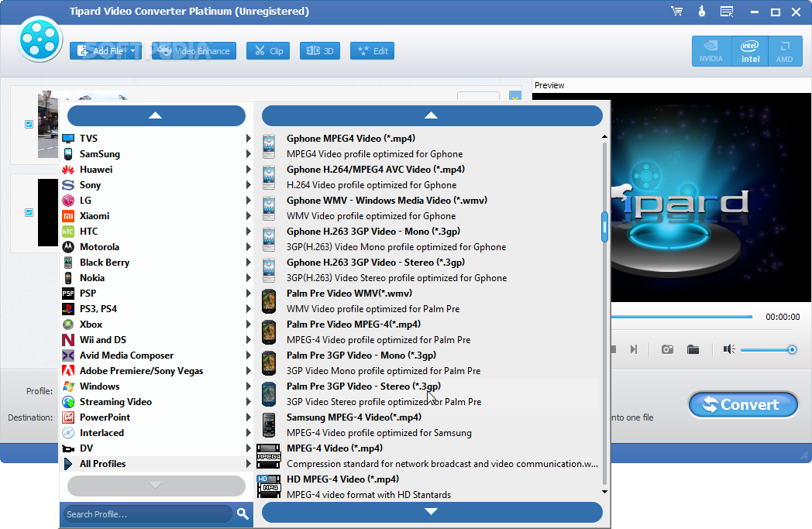
Task: Open the Clip tool
Action: [x=268, y=50]
